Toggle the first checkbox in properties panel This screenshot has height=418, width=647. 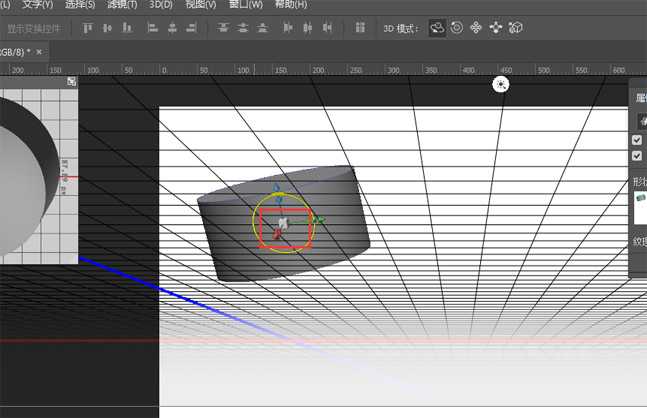[637, 140]
